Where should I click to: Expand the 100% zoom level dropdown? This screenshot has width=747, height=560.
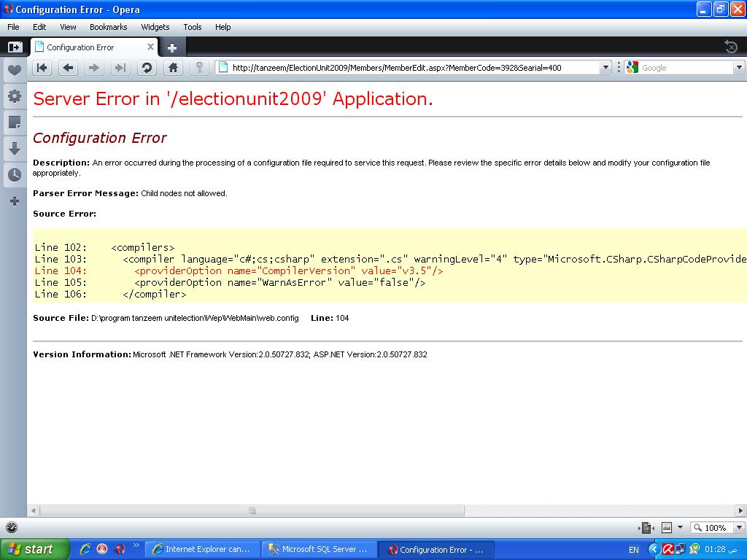(739, 527)
